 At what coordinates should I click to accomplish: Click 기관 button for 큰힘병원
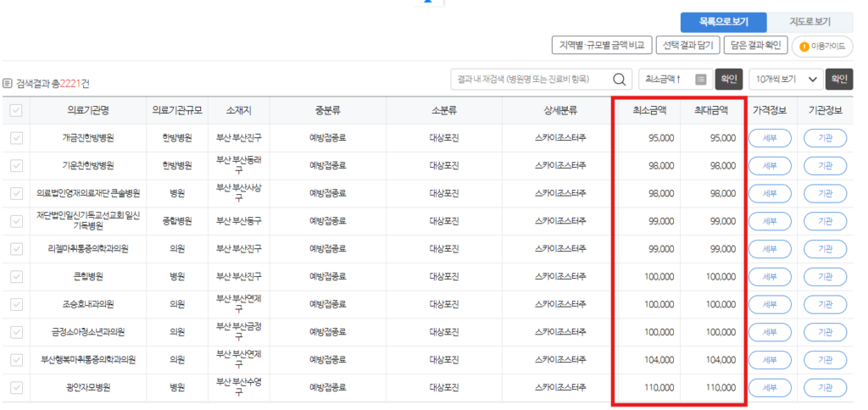click(825, 277)
